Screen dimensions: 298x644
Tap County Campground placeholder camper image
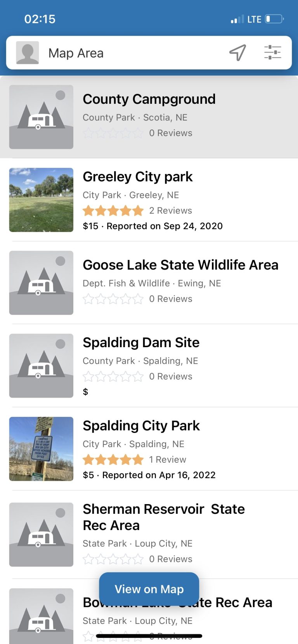[x=41, y=117]
